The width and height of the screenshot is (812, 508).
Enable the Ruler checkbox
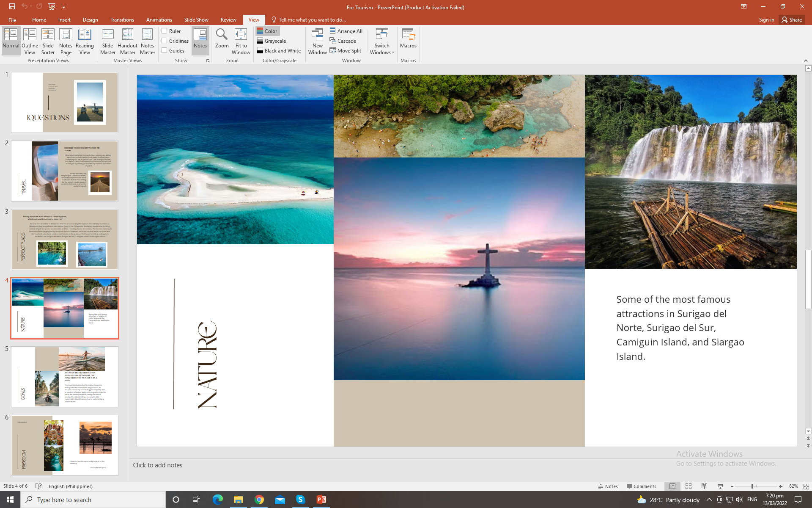165,31
